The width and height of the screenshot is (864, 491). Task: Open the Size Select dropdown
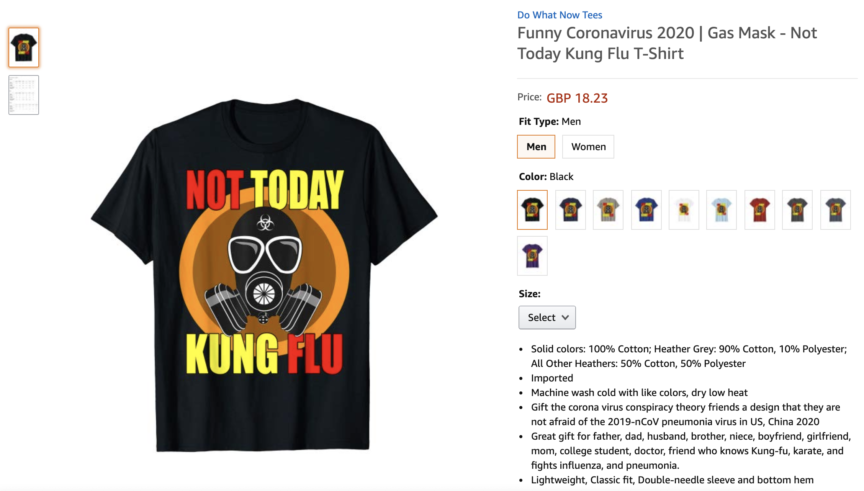pyautogui.click(x=547, y=317)
